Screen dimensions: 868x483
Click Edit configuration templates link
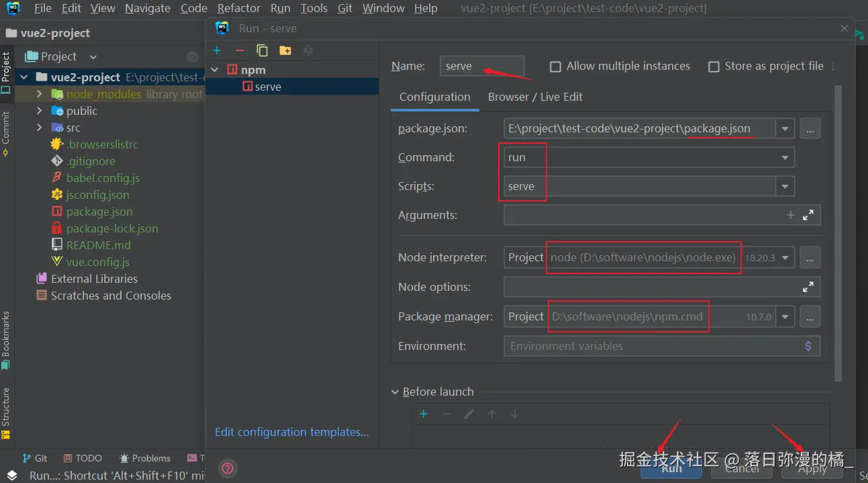(291, 432)
